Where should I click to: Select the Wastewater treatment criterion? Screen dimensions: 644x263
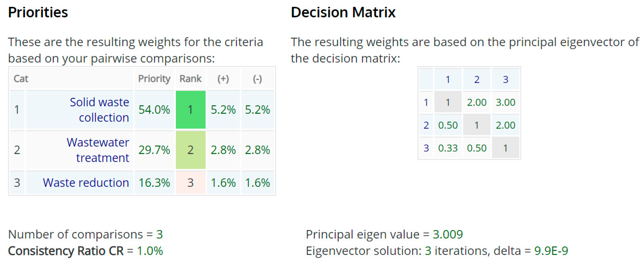98,150
